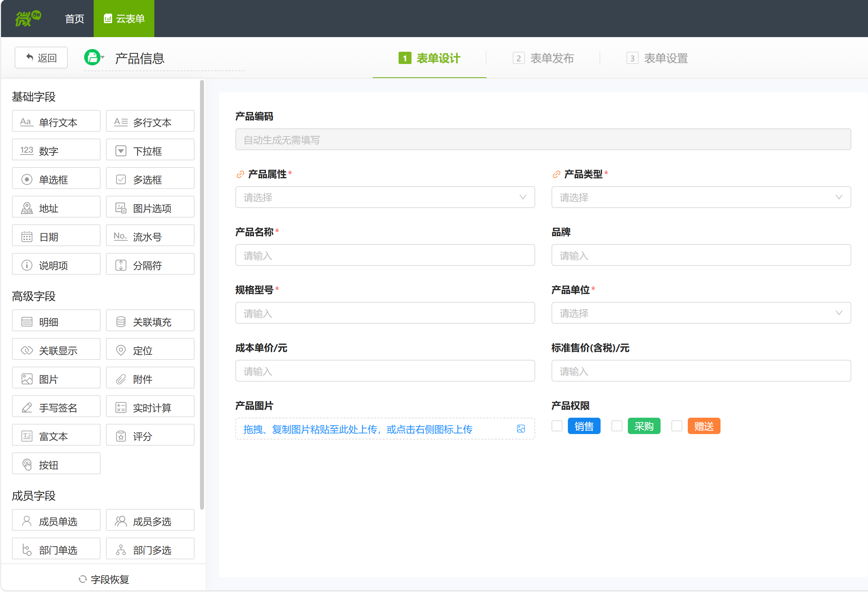Click the 微加 logo in header
868x592 pixels.
click(x=28, y=18)
